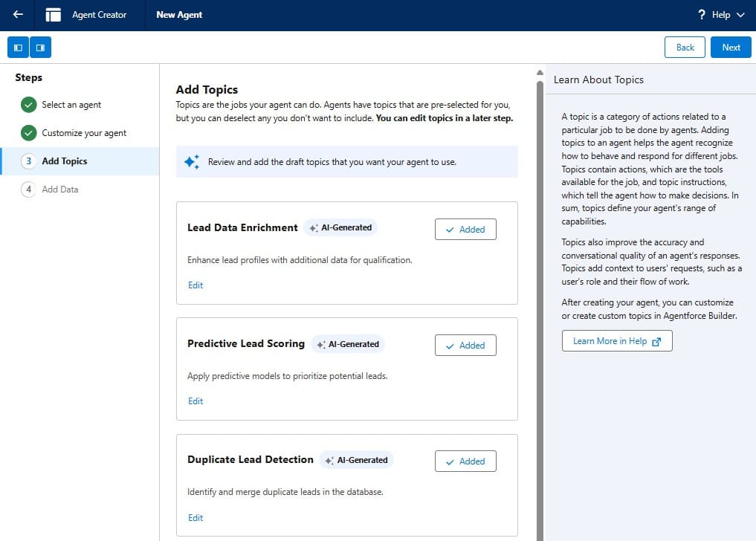This screenshot has height=541, width=756.
Task: Toggle the right help panel icon
Action: point(40,48)
